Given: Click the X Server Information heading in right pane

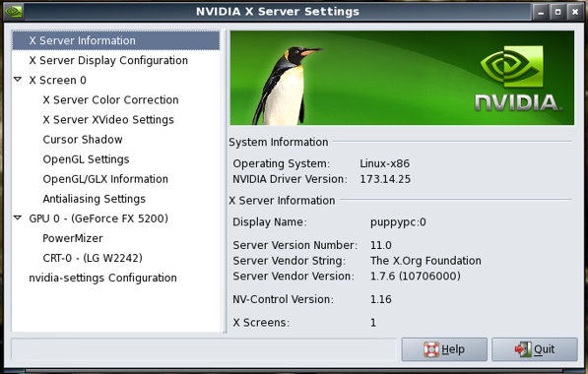Looking at the screenshot, I should point(282,201).
